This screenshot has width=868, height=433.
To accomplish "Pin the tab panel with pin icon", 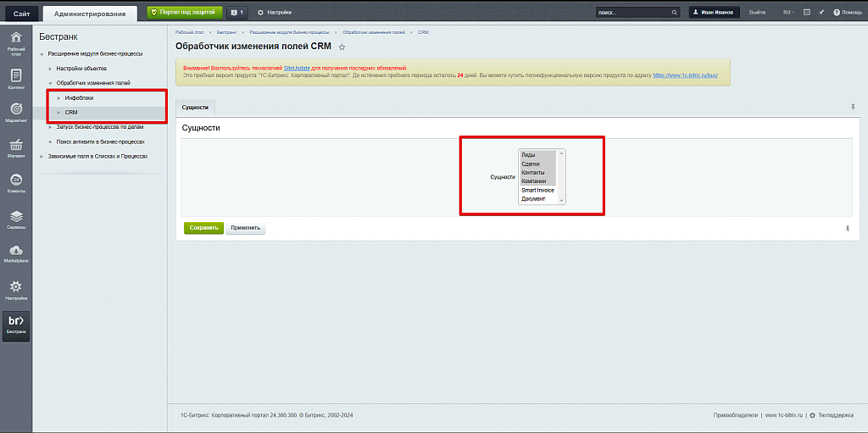I will tap(852, 107).
